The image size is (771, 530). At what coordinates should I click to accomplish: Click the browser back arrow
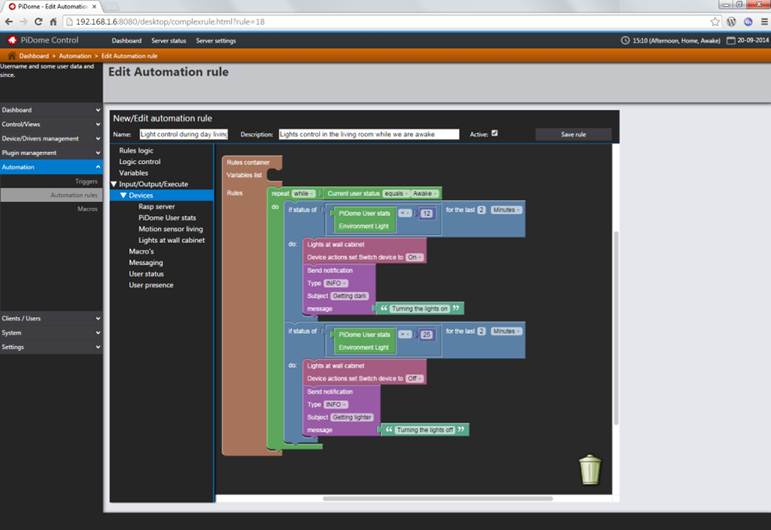pos(9,21)
